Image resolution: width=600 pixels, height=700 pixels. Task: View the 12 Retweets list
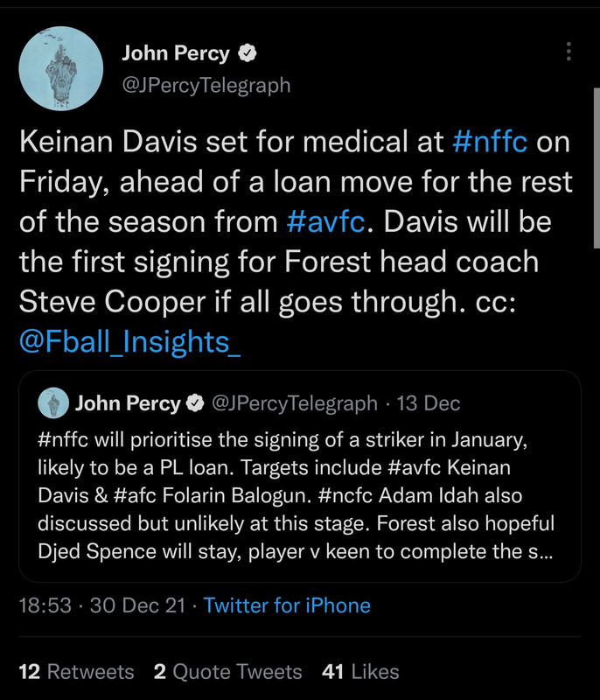[x=76, y=671]
